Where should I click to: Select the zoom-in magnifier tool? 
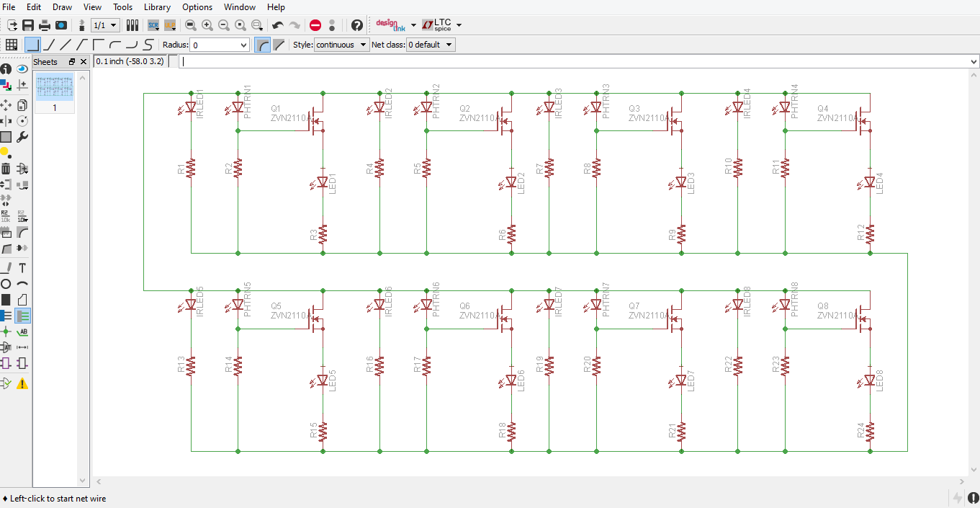click(x=207, y=25)
